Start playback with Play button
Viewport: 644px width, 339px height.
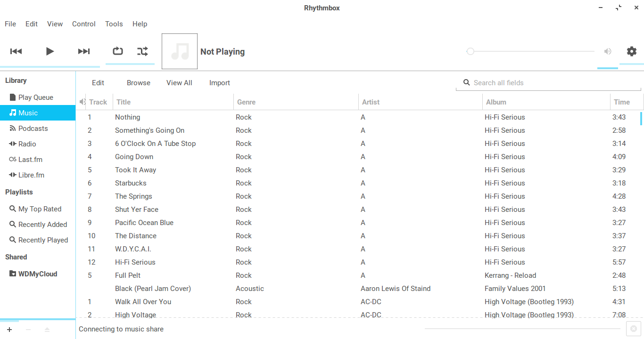tap(50, 51)
